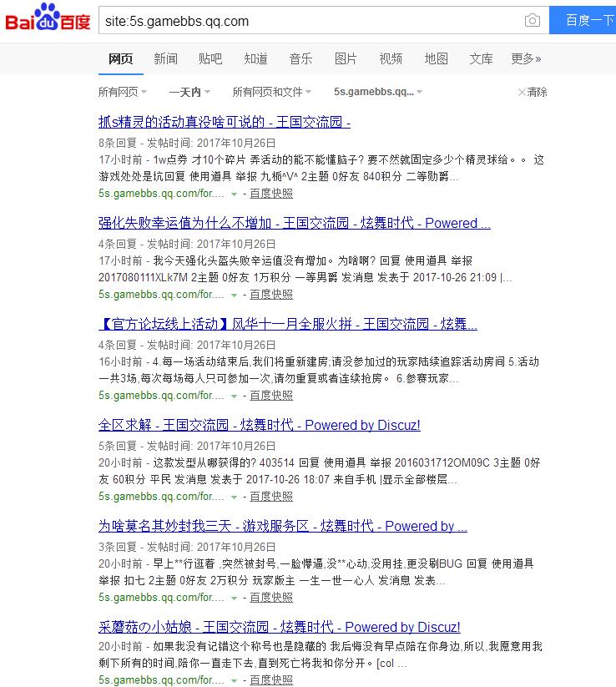Click green URL under 采蘑菇の小姑娘 result
Viewport: 616px width, 687px height.
pyautogui.click(x=161, y=679)
